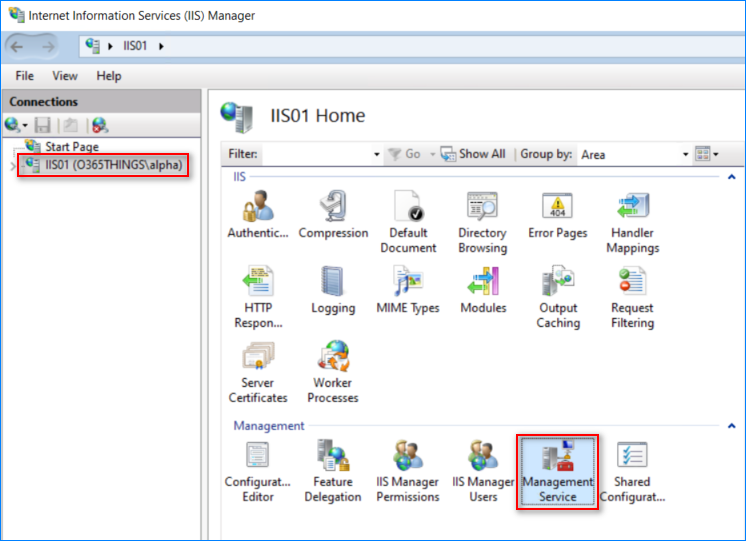Open the File menu
This screenshot has width=746, height=541.
coord(24,76)
